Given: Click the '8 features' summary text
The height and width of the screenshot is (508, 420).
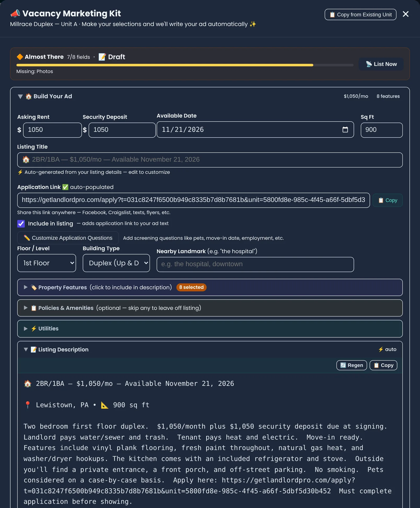Looking at the screenshot, I should 388,96.
